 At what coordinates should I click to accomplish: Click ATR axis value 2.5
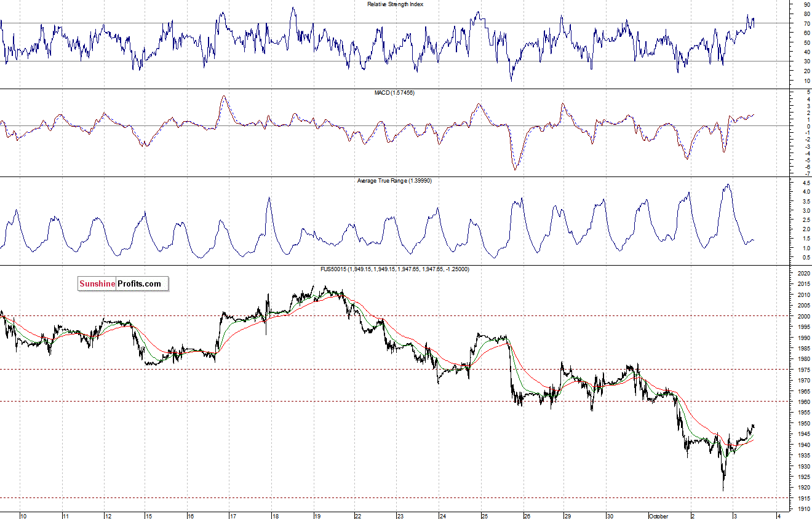(806, 220)
